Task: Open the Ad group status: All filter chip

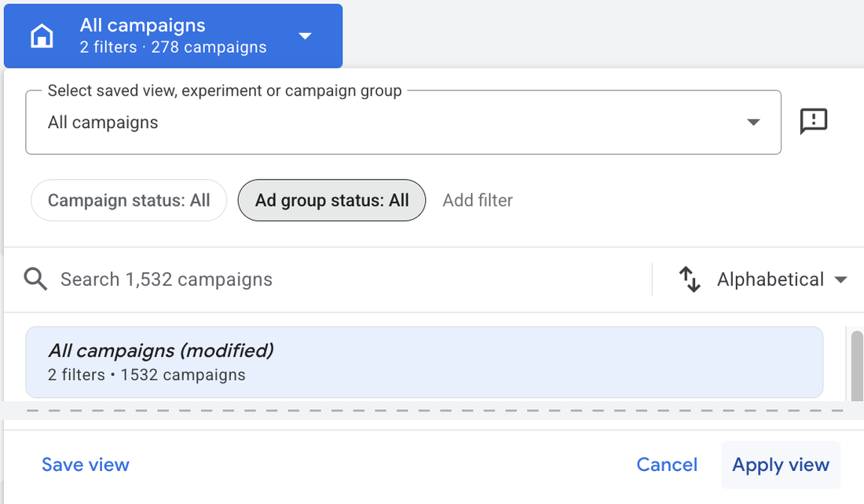Action: click(x=331, y=200)
